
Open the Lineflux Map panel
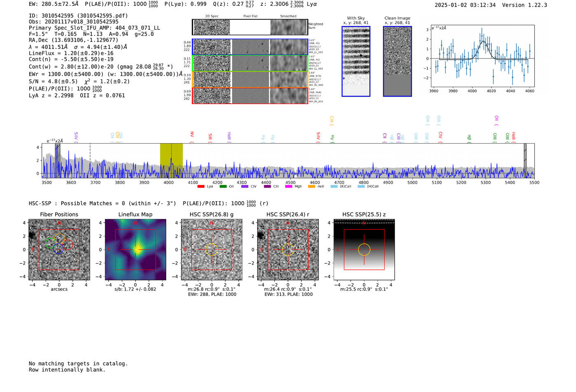coord(135,249)
